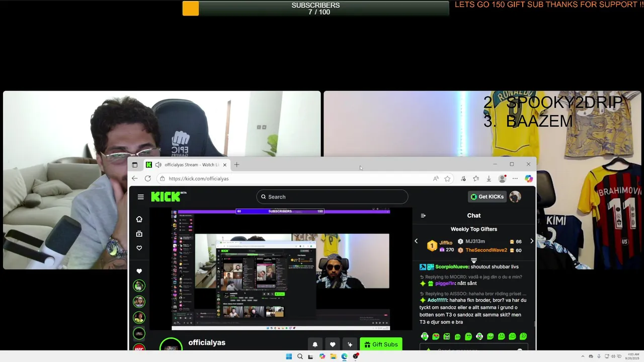Start Read aloud in the address bar
Screen dimensions: 644x362
[x=436, y=178]
